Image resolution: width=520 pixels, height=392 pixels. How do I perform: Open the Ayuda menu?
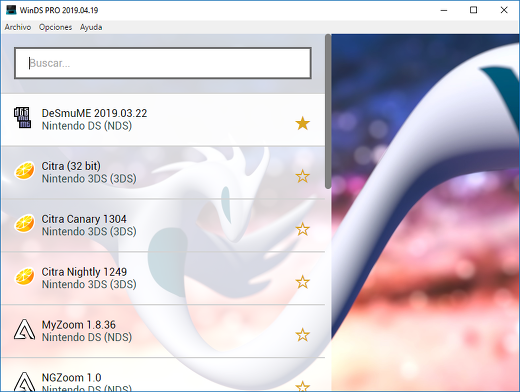(x=91, y=27)
